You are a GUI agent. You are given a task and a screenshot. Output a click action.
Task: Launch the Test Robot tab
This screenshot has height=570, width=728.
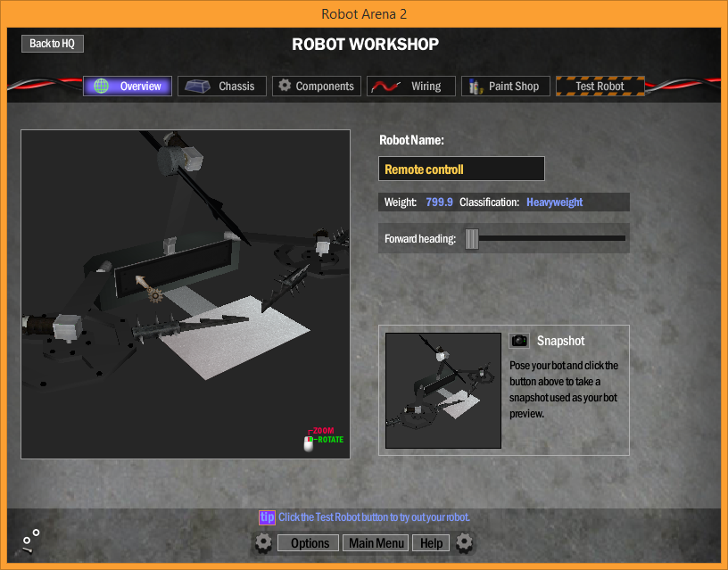[x=600, y=87]
